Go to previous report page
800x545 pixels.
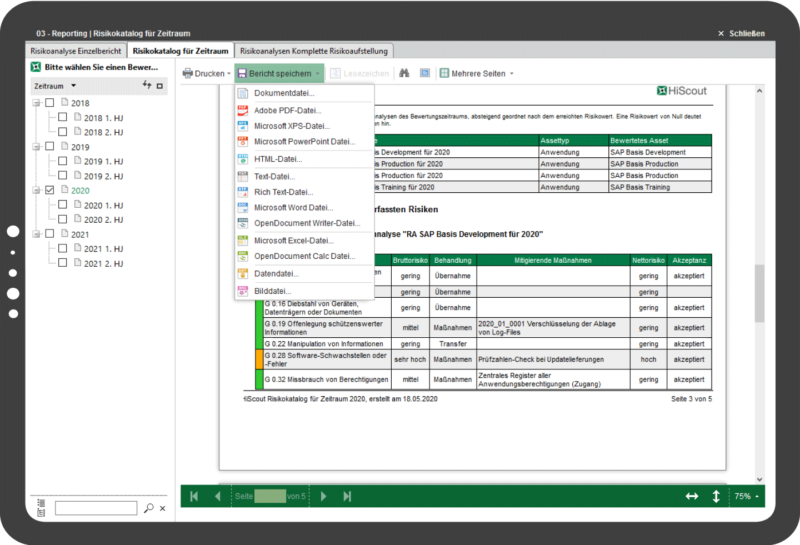point(218,496)
